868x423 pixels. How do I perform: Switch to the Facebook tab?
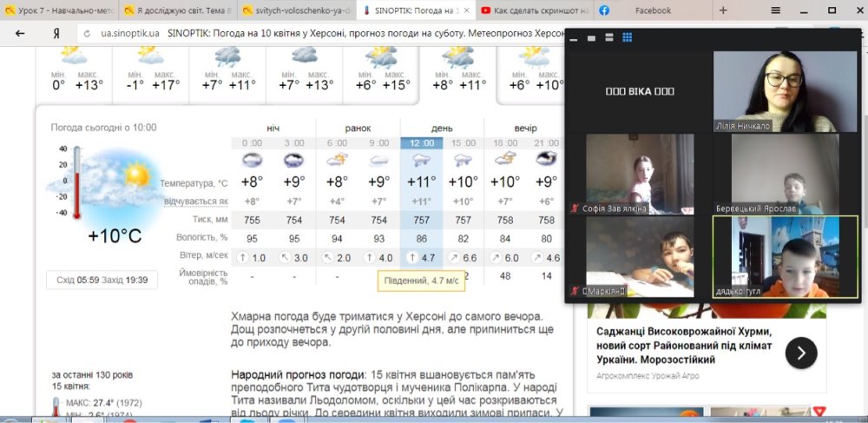[652, 10]
